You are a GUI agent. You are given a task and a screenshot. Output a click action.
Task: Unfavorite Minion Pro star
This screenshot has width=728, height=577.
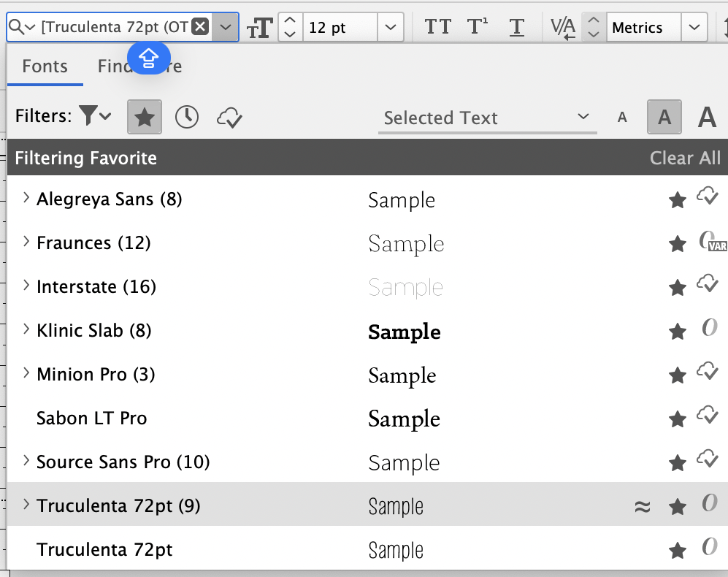(678, 375)
